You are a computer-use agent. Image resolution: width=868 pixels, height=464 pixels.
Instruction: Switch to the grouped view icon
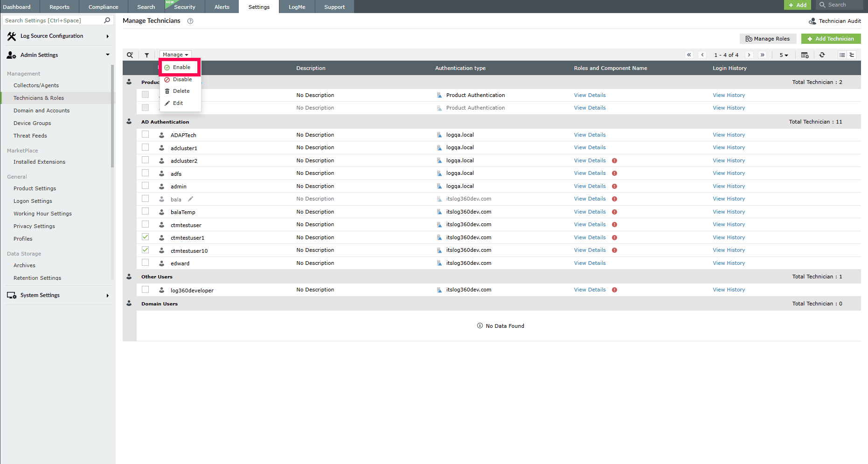click(852, 55)
